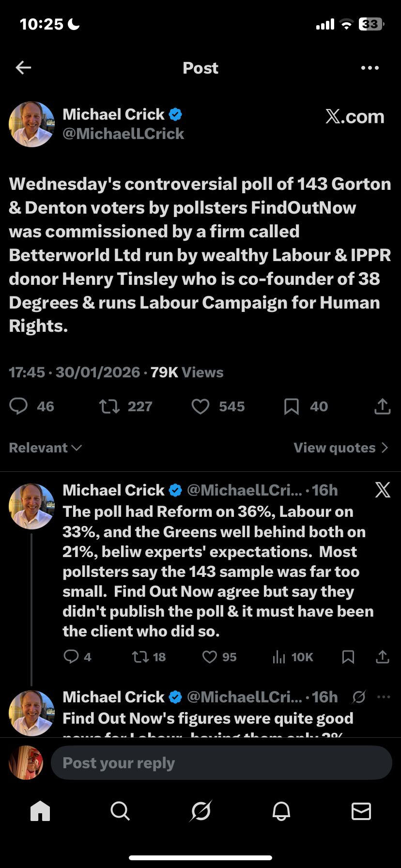Screen dimensions: 401x868
Task: Expand the Relevant replies sort dropdown
Action: coord(46,448)
